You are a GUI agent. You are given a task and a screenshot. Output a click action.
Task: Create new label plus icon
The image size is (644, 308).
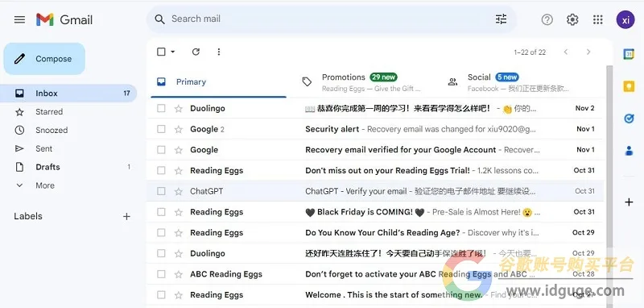tap(126, 216)
